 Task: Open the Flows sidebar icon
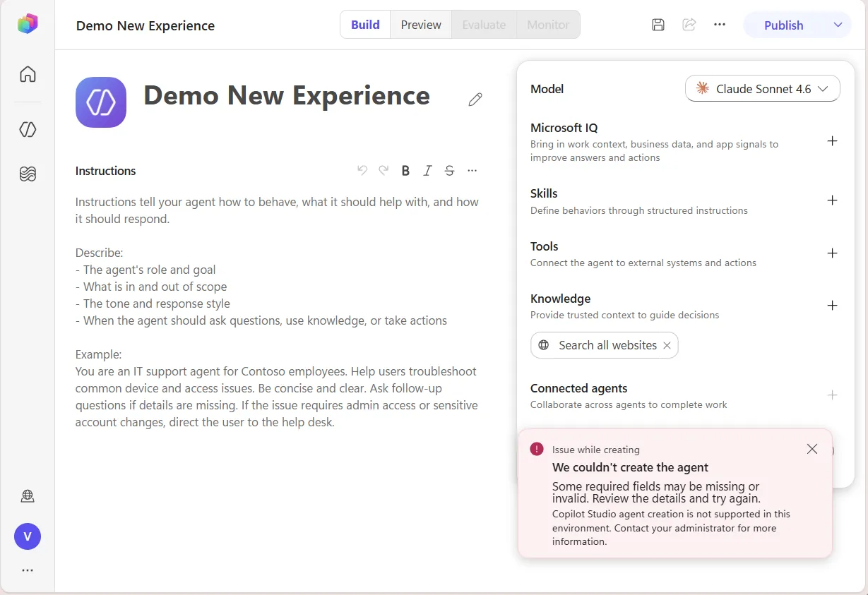[28, 174]
